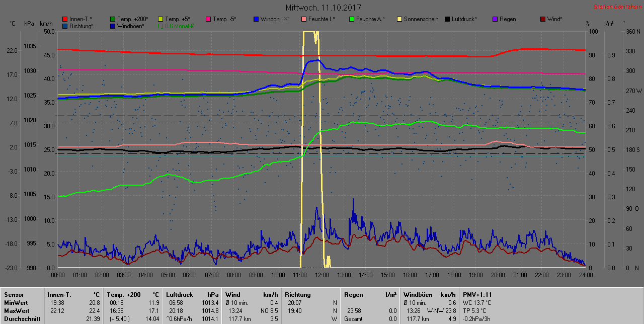The image size is (644, 324).
Task: Click the 'Station Göritzhain' label
Action: point(617,7)
